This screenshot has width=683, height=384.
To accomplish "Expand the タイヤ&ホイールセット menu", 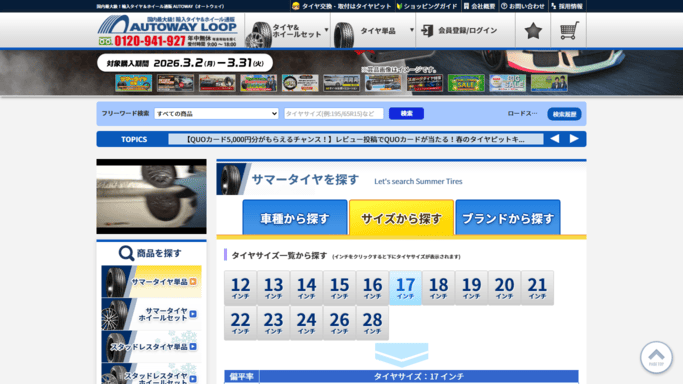I will [x=287, y=30].
